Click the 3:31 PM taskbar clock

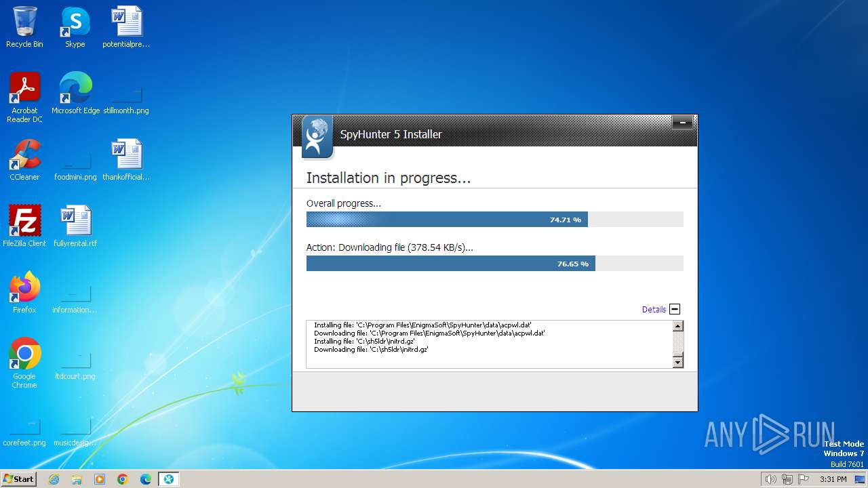[x=833, y=479]
